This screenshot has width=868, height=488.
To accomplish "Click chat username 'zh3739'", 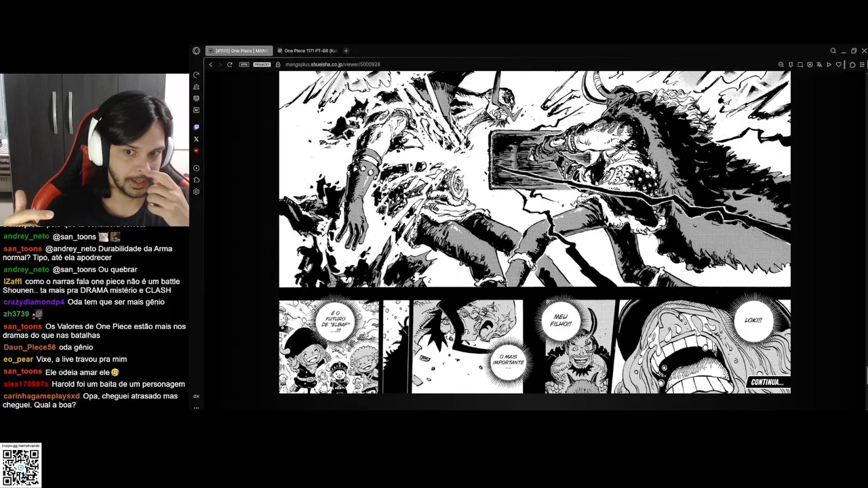I will (x=16, y=314).
